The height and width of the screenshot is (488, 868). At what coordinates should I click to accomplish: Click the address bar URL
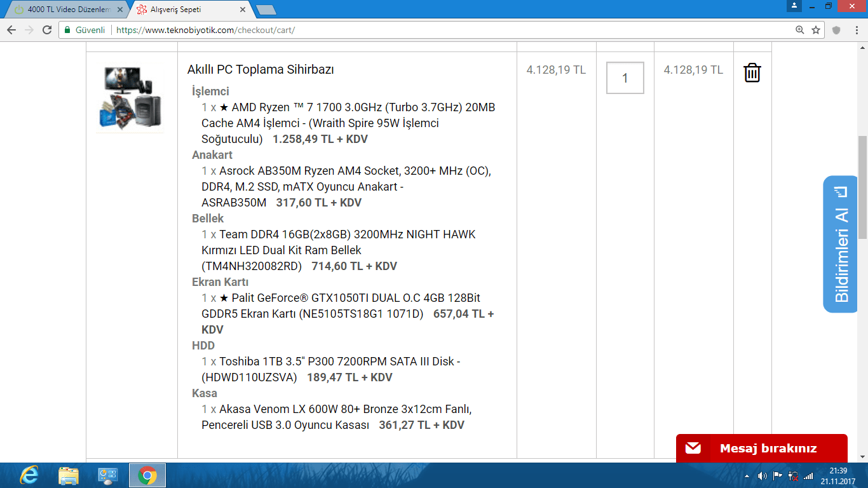tap(206, 30)
